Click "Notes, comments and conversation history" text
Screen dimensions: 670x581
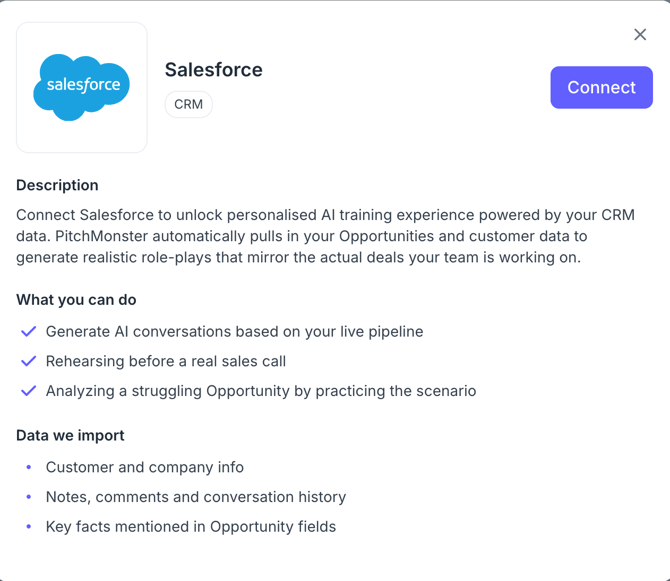[196, 497]
